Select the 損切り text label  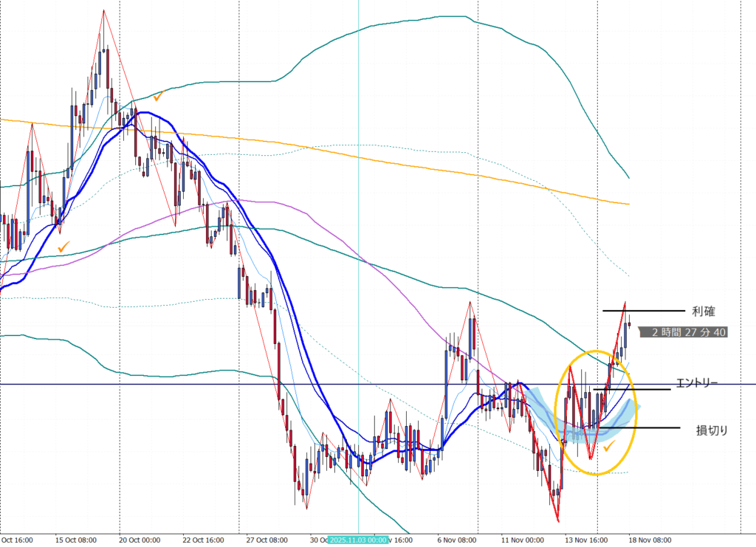coord(709,429)
